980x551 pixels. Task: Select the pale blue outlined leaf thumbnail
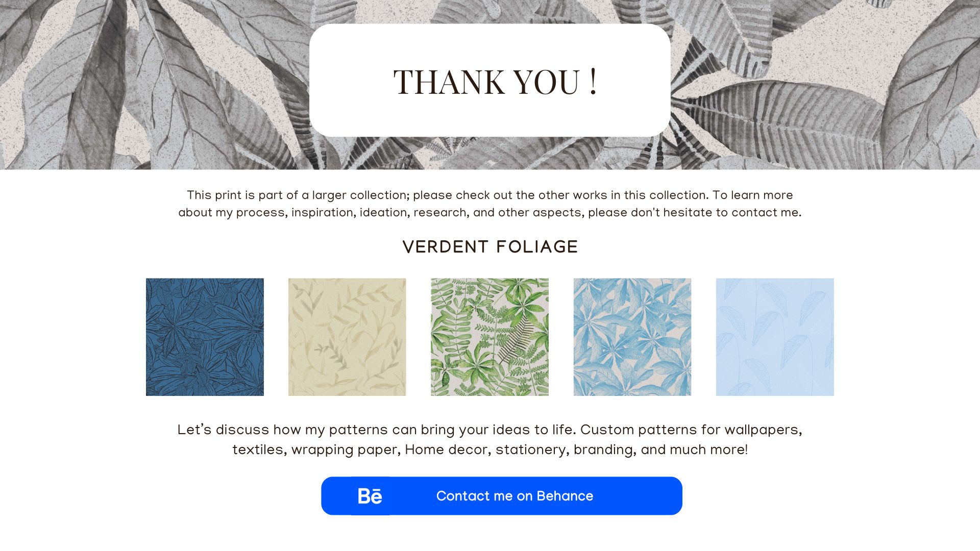click(775, 337)
